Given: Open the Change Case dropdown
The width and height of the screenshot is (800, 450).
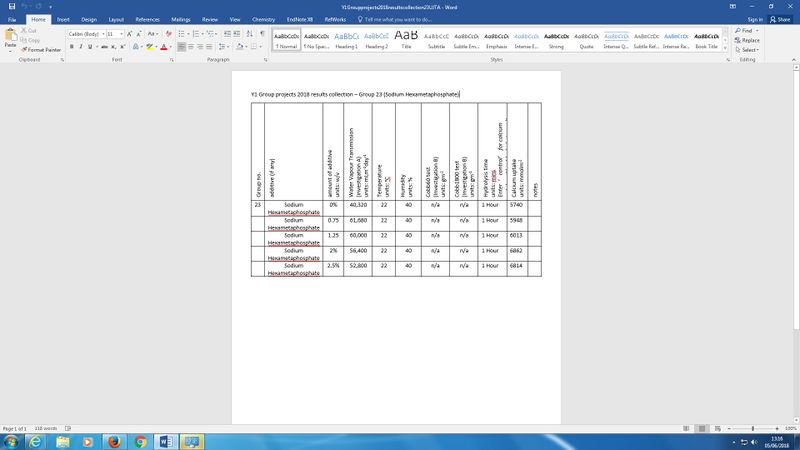Looking at the screenshot, I should tap(152, 34).
